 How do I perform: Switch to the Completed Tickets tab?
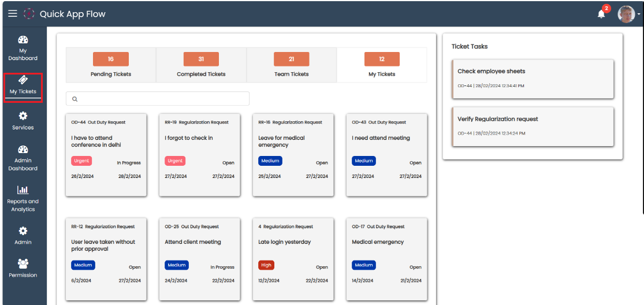(201, 64)
